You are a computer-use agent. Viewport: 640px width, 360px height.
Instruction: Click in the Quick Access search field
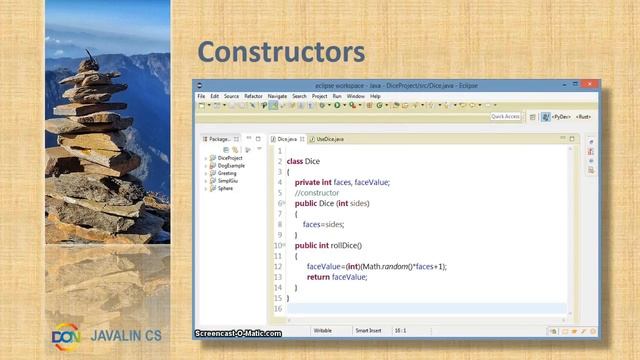pos(505,117)
